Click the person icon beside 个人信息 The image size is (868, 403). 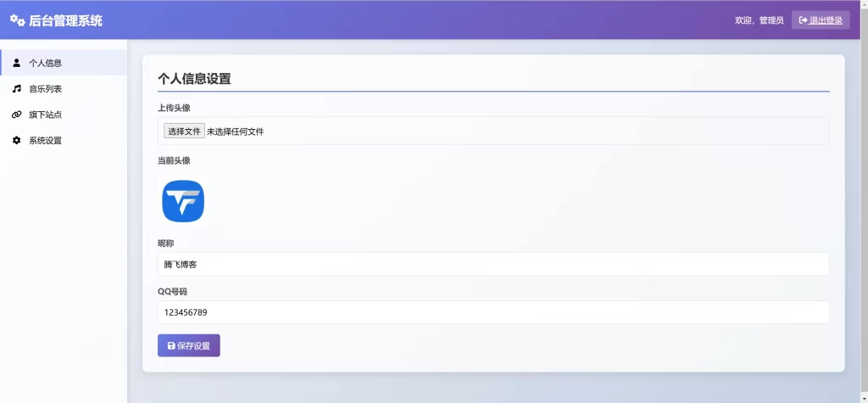16,63
